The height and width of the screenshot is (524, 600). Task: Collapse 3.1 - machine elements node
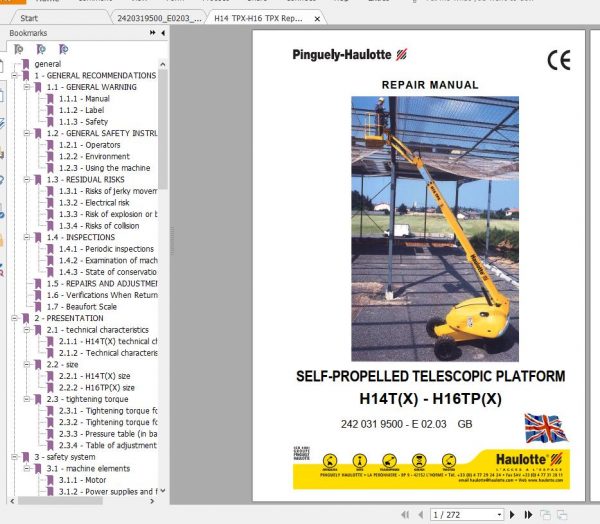point(27,468)
